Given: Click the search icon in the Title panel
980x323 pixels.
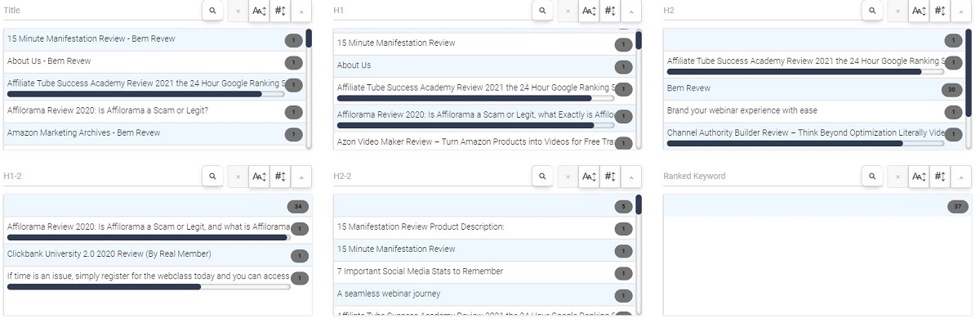Looking at the screenshot, I should pyautogui.click(x=212, y=11).
